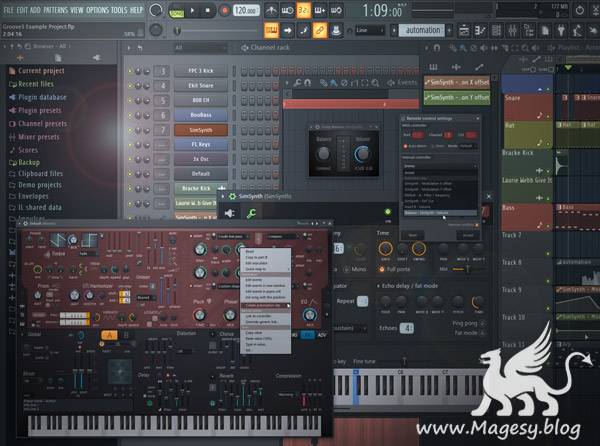Open Internal controller dropdown list
The height and width of the screenshot is (446, 600).
pos(440,166)
